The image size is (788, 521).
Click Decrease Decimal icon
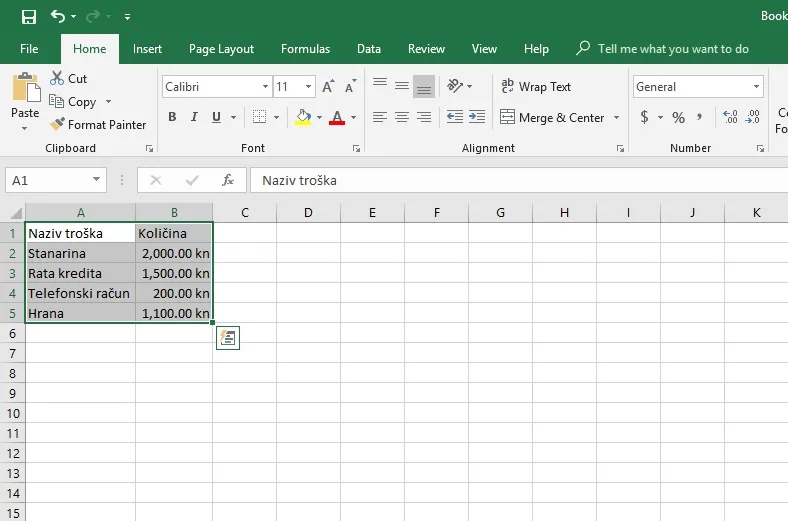coord(753,117)
